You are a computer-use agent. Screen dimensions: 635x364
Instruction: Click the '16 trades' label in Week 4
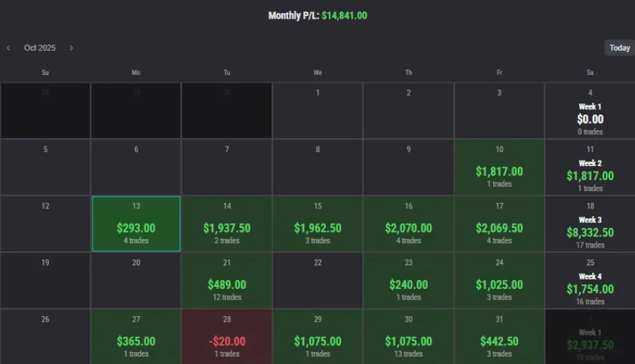(590, 301)
